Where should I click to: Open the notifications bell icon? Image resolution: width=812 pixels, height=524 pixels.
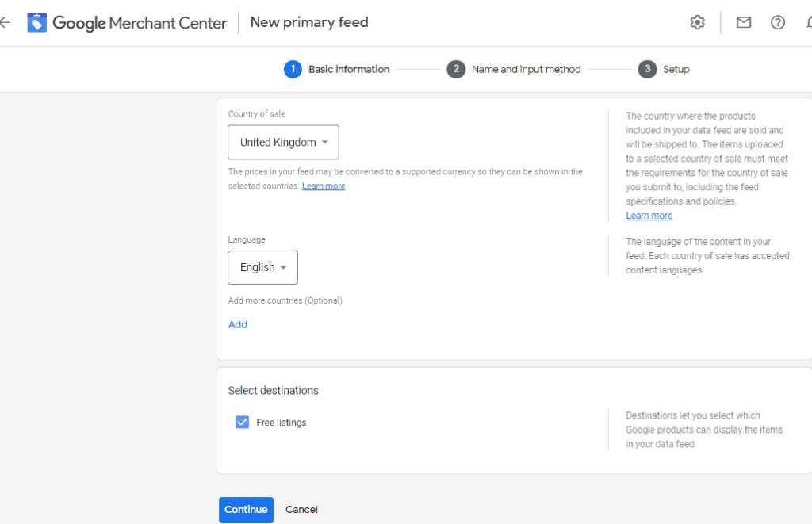click(809, 22)
